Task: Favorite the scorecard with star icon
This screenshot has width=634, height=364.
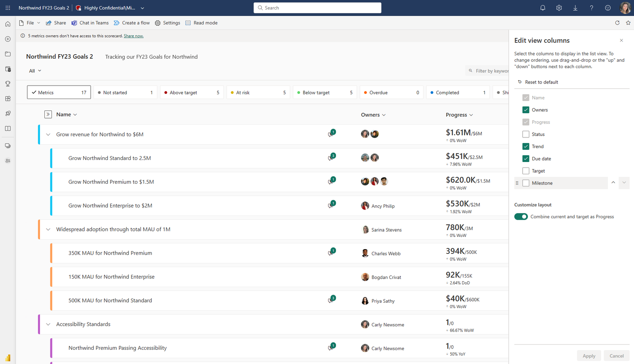Action: click(x=628, y=23)
